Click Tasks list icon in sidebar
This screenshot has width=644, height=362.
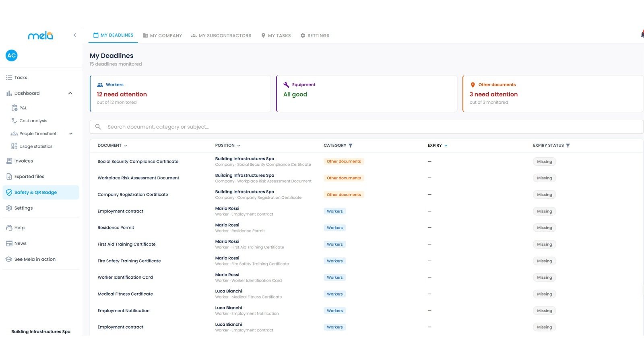click(x=9, y=78)
